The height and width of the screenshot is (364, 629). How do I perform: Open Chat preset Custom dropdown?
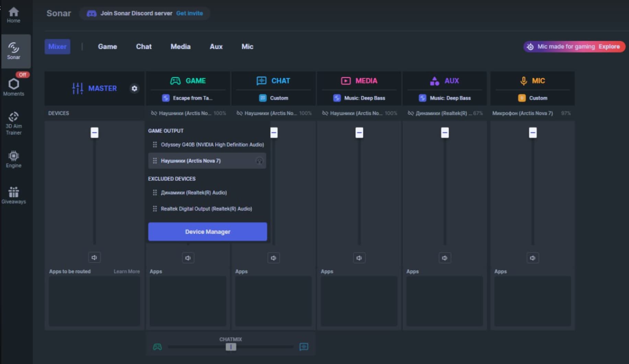tap(274, 98)
